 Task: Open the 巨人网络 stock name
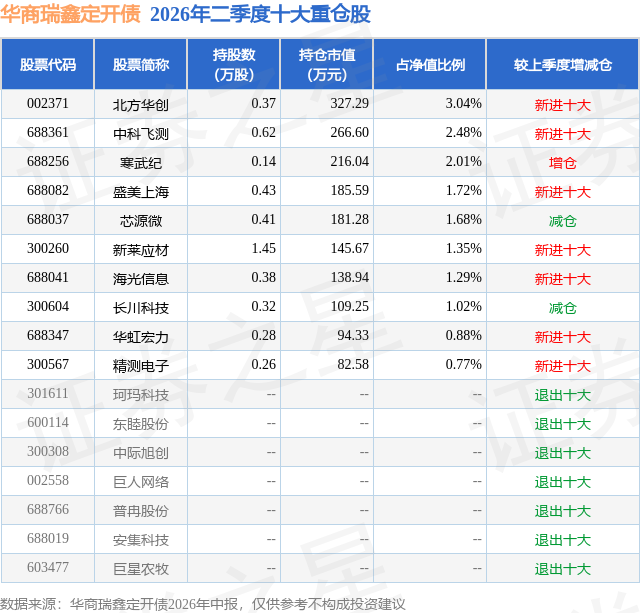point(141,482)
